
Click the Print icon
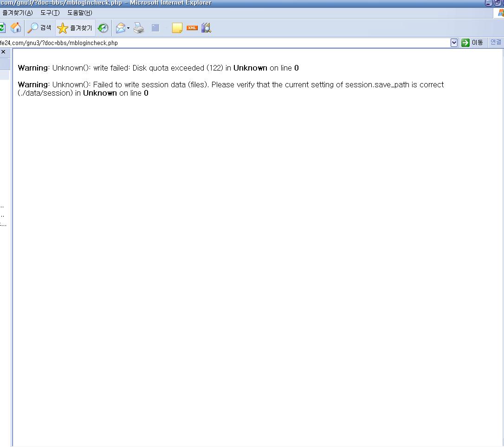(139, 28)
